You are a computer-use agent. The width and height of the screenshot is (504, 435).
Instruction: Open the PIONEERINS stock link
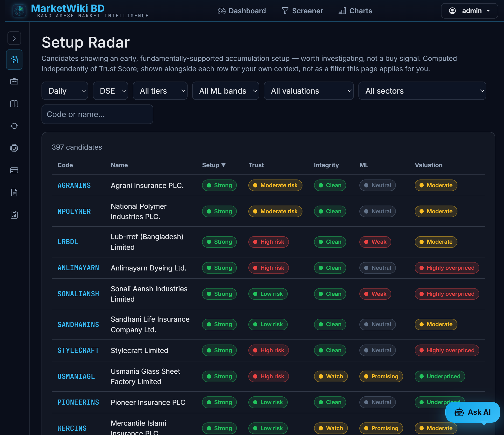pos(78,402)
